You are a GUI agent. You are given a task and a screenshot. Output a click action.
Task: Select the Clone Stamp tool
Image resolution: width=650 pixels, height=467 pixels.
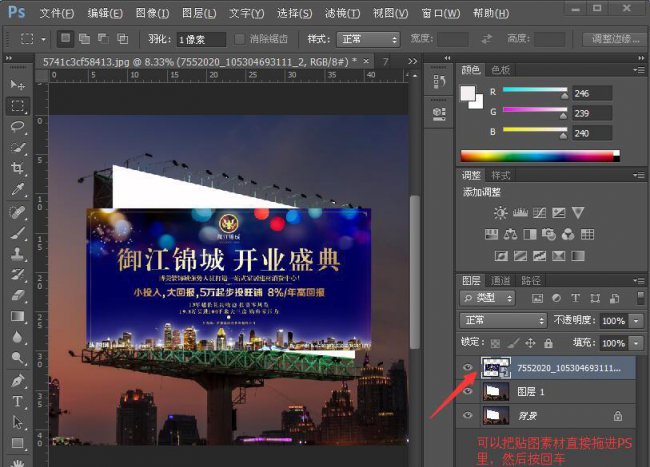point(17,254)
